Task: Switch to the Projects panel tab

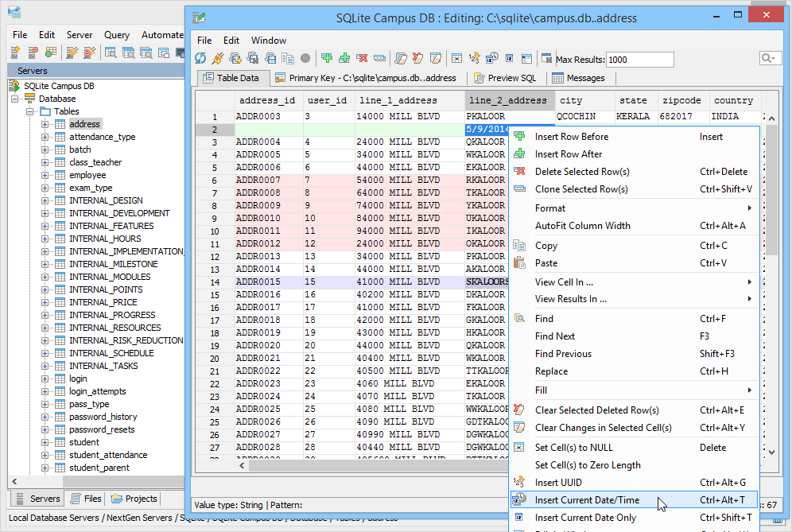Action: tap(134, 499)
